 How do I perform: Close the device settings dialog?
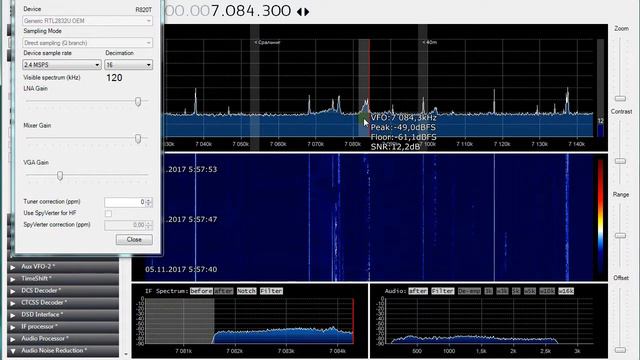[134, 240]
